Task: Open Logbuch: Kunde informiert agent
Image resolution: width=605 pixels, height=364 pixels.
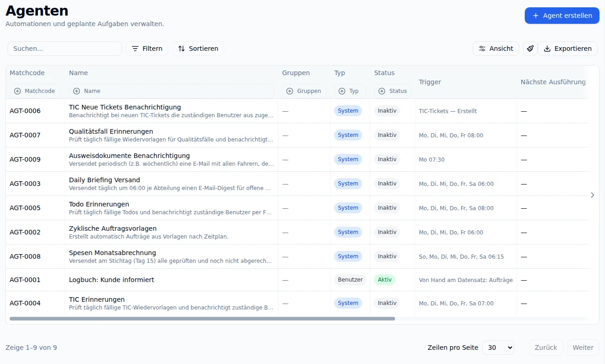Action: coord(111,280)
